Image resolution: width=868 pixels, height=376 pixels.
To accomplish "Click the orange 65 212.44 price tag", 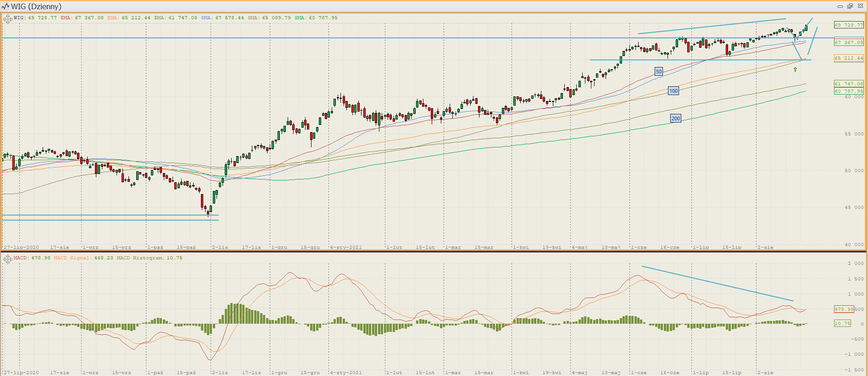I will [848, 58].
